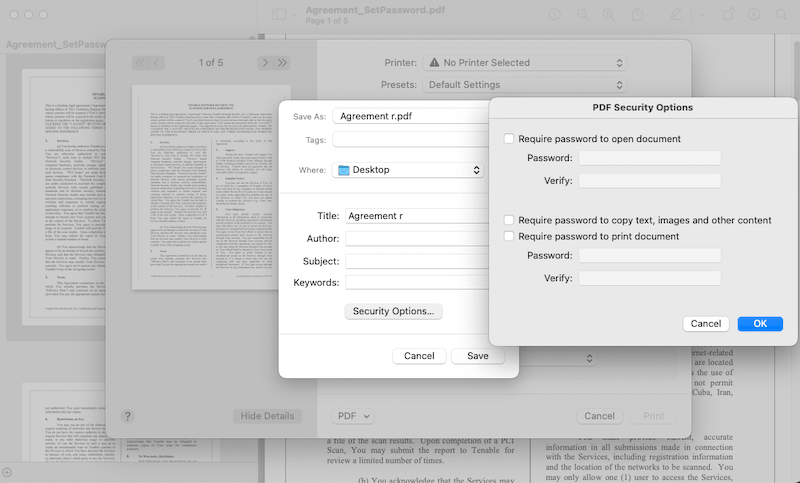800x483 pixels.
Task: Open the highlight color menu chevron
Action: pyautogui.click(x=701, y=15)
